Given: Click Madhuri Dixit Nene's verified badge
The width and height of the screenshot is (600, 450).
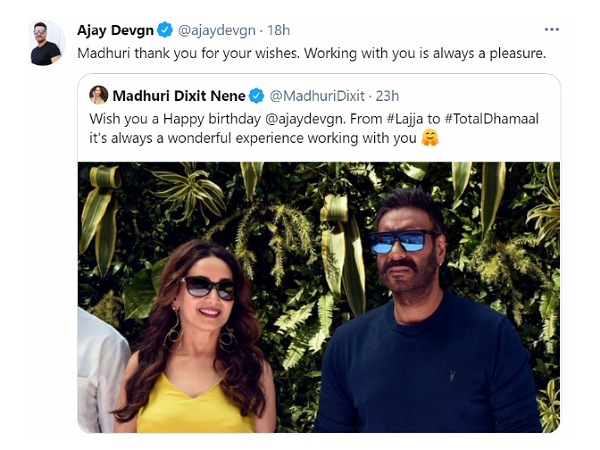Looking at the screenshot, I should tap(257, 96).
